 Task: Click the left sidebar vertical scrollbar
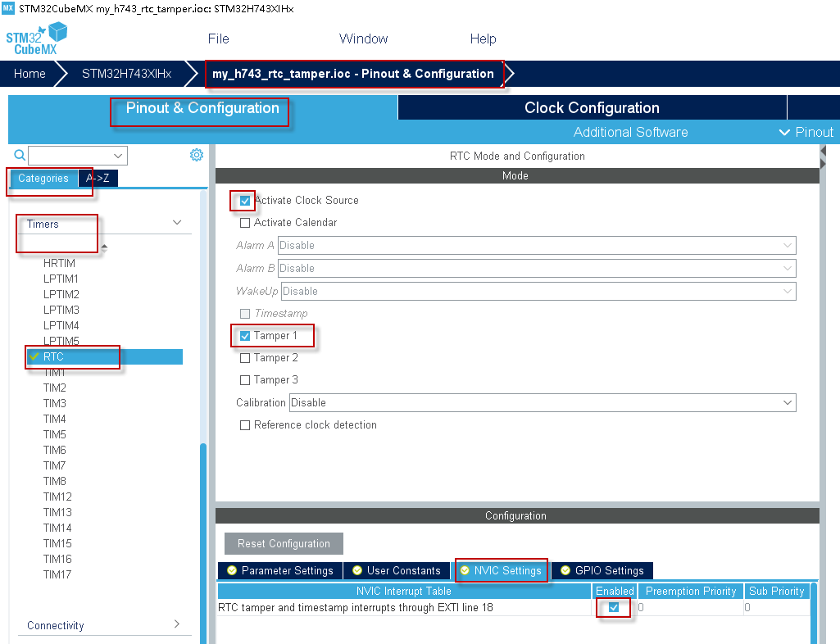pos(203,542)
